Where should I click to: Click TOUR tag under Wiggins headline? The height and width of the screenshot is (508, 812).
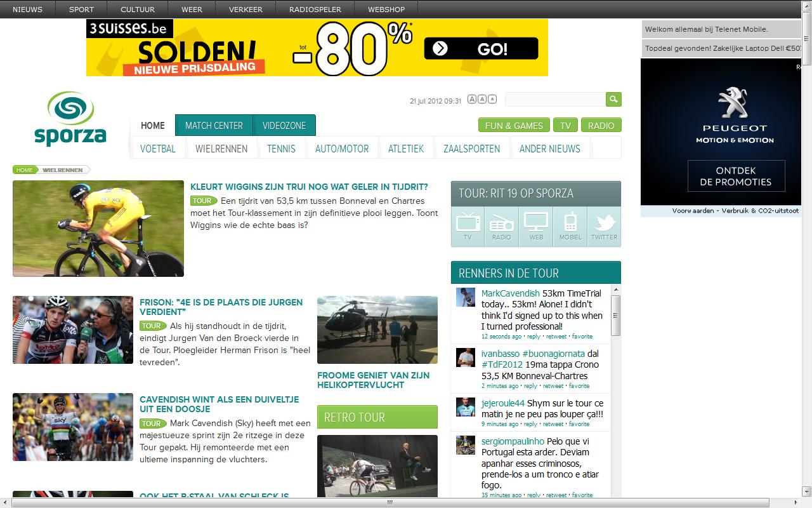tap(203, 201)
